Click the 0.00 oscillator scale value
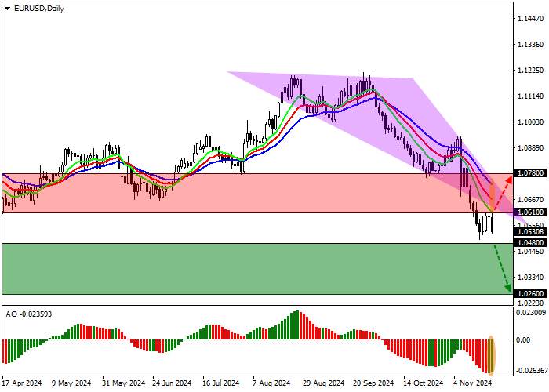This screenshot has width=549, height=392. coord(523,339)
